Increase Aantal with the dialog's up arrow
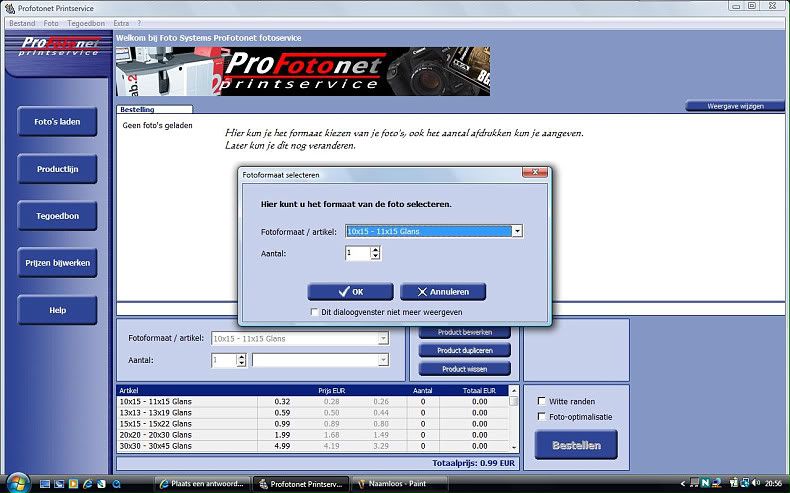 click(375, 250)
